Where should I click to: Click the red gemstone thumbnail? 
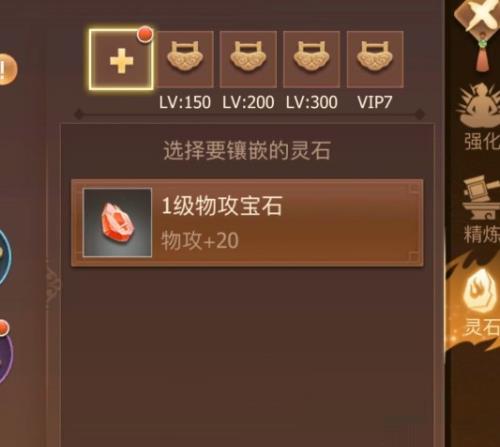click(x=117, y=223)
